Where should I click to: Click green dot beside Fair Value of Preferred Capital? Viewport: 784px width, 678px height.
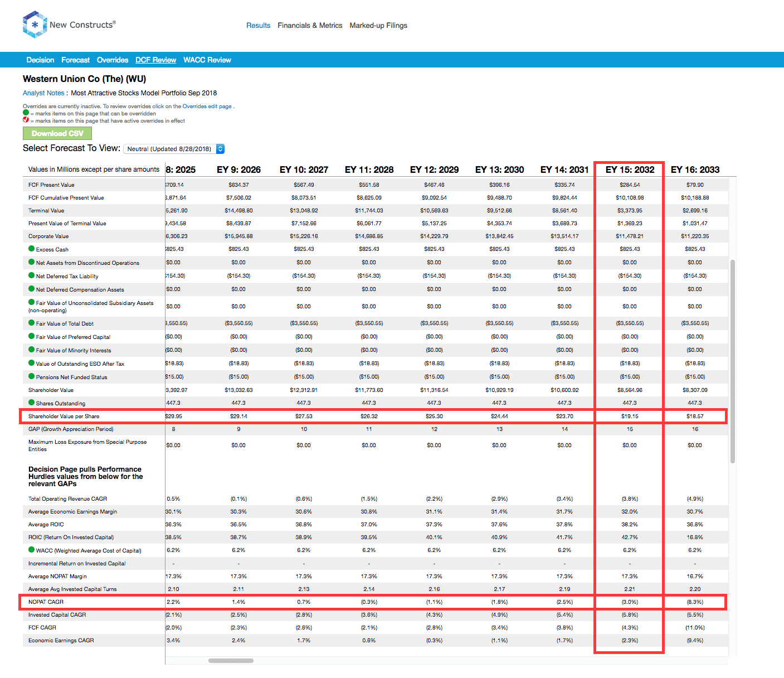[x=32, y=336]
